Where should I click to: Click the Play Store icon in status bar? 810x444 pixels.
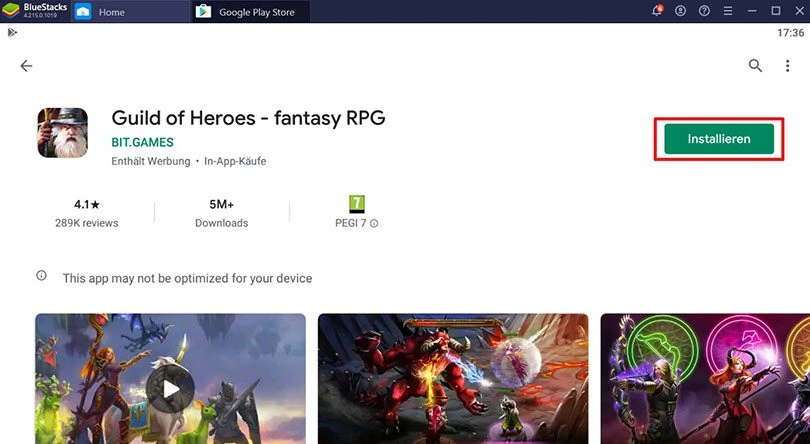pyautogui.click(x=12, y=33)
